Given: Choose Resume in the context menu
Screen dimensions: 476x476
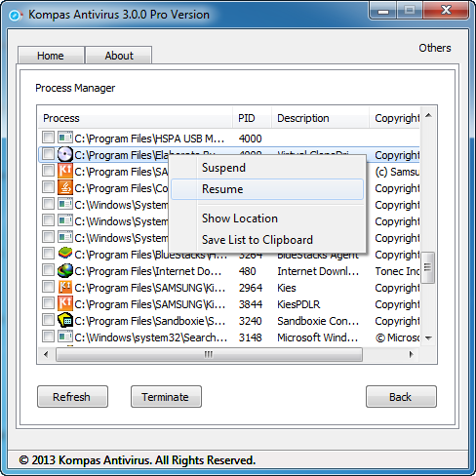Looking at the screenshot, I should coord(267,189).
